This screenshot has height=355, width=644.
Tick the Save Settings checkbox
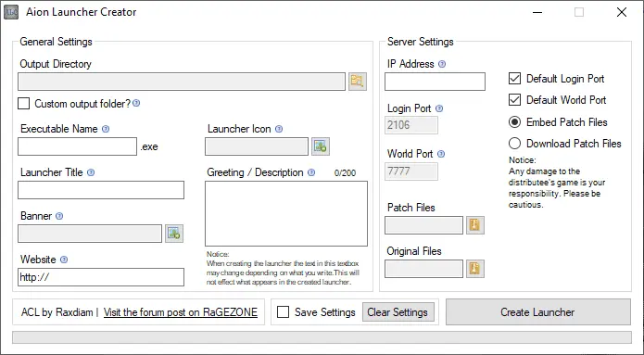tap(283, 312)
